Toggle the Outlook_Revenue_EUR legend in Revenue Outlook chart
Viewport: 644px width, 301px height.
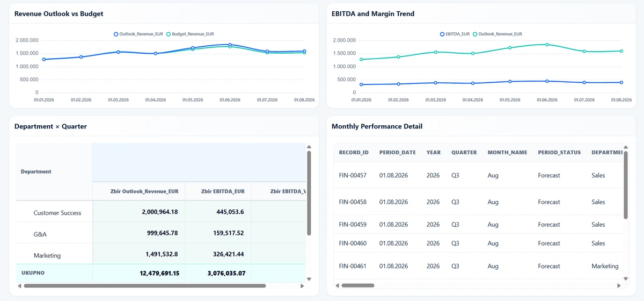tap(138, 34)
